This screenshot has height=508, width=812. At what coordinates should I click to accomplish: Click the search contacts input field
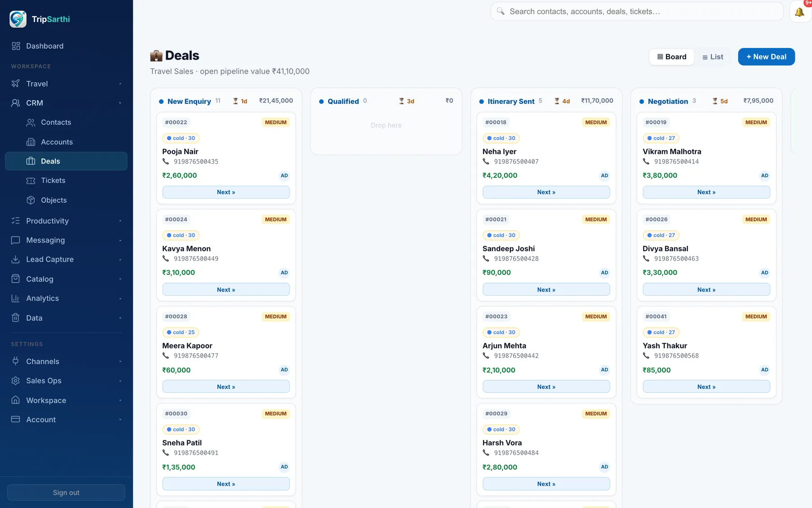point(637,11)
